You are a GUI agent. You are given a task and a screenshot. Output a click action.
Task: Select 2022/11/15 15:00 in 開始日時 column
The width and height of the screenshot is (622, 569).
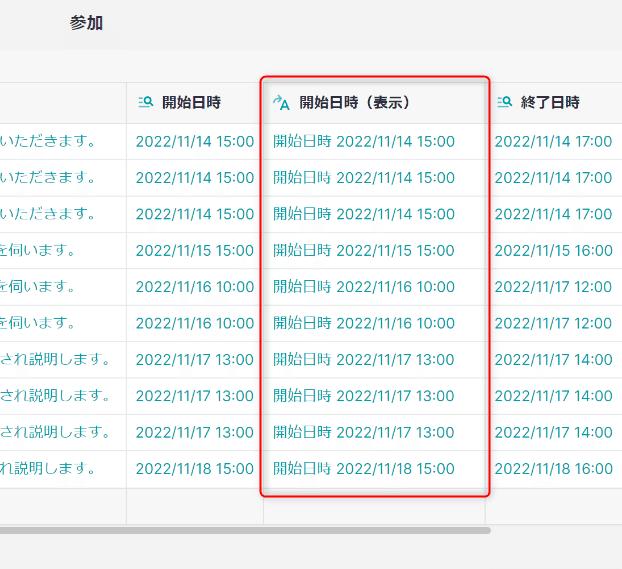195,251
